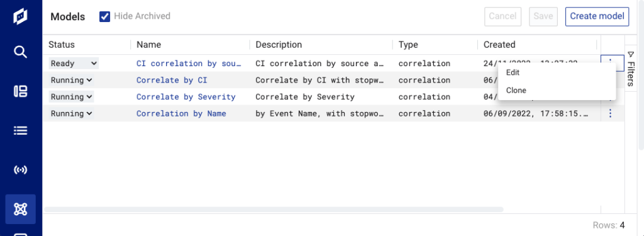Open status dropdown for Correlate by Severity
Screen dimensions: 644x236
[71, 97]
